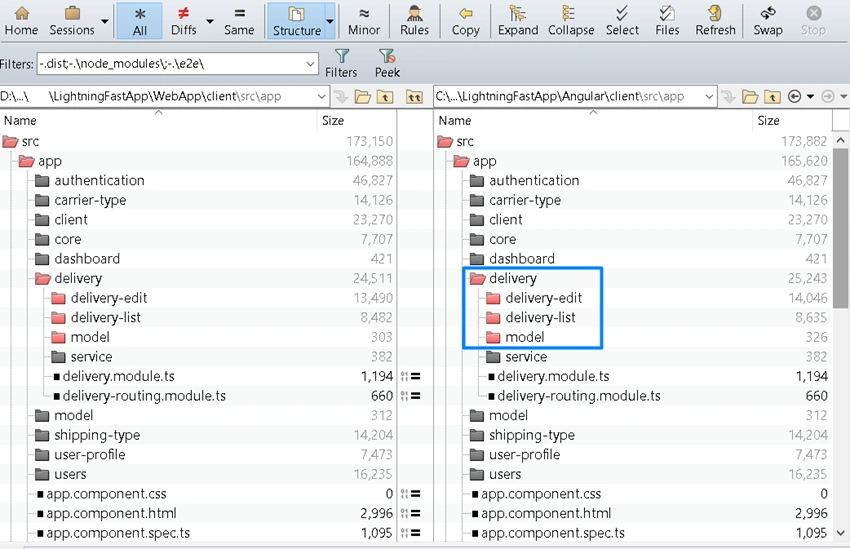Collapse all folders with Collapse tool
850x549 pixels.
[571, 21]
